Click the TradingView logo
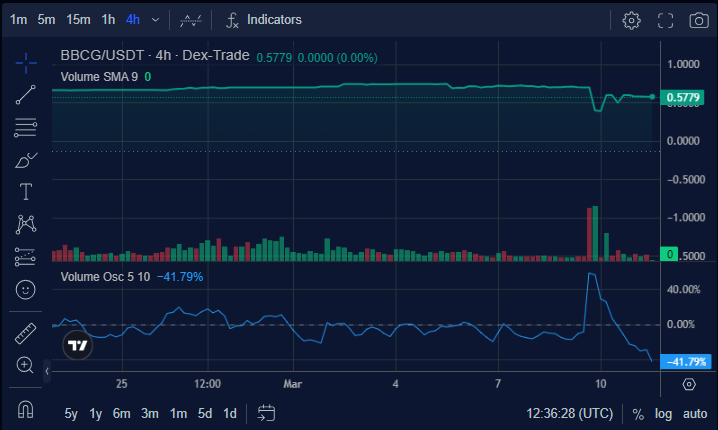The width and height of the screenshot is (718, 430). (77, 345)
